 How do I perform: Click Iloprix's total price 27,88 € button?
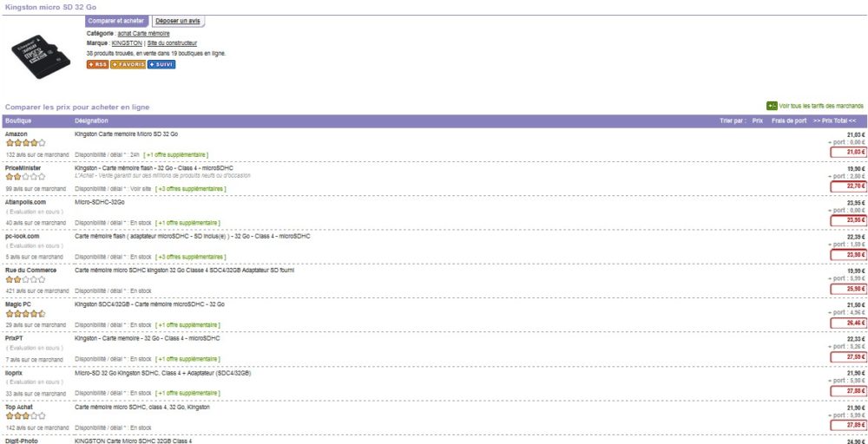coord(847,391)
